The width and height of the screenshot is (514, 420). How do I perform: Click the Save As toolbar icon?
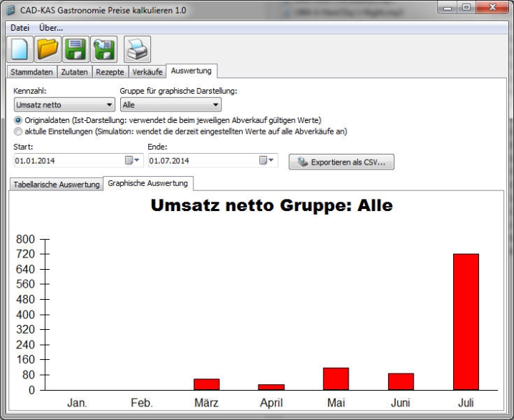104,49
